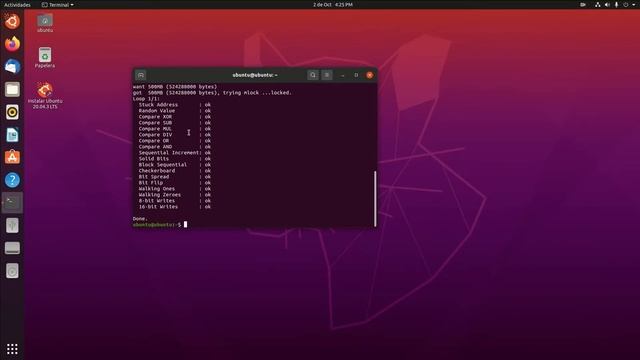Open terminal search button
The image size is (640, 360).
pyautogui.click(x=313, y=75)
